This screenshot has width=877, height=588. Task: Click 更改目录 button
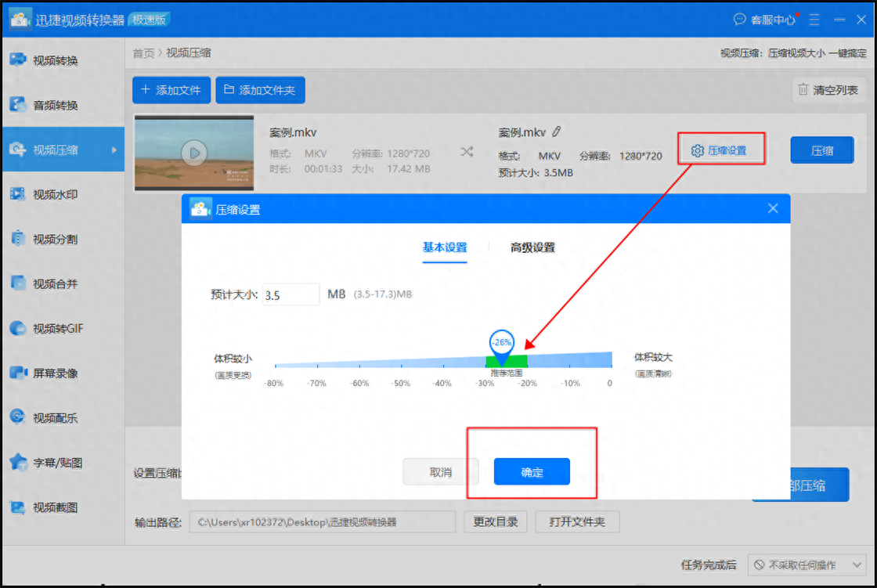click(496, 522)
